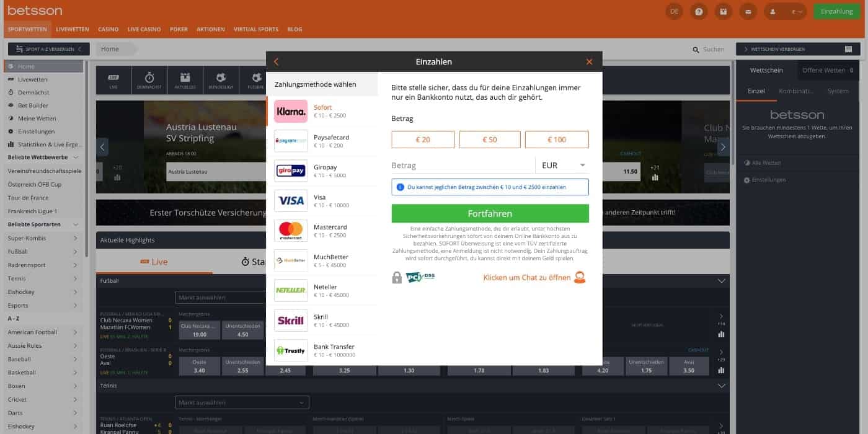Click the back arrow in Einzahlen dialog
This screenshot has height=434, width=868.
276,62
